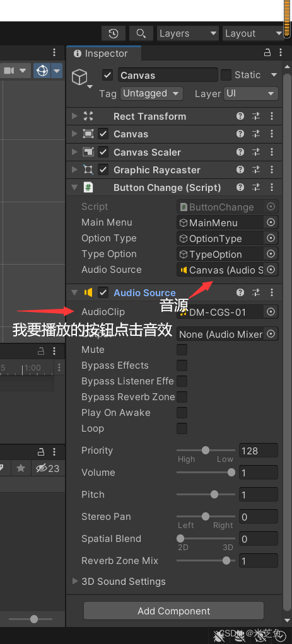Open Inspector panel more options menu
Image resolution: width=292 pixels, height=644 pixels.
pyautogui.click(x=281, y=52)
